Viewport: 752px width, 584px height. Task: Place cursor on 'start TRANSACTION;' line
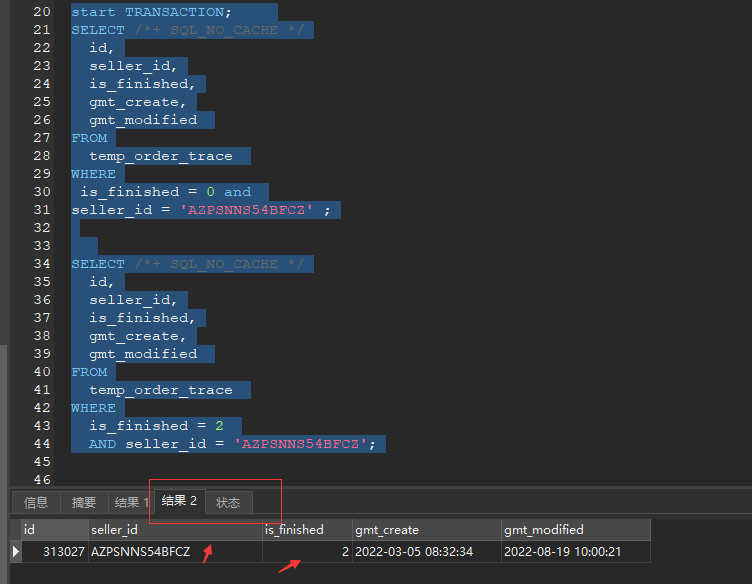[150, 12]
